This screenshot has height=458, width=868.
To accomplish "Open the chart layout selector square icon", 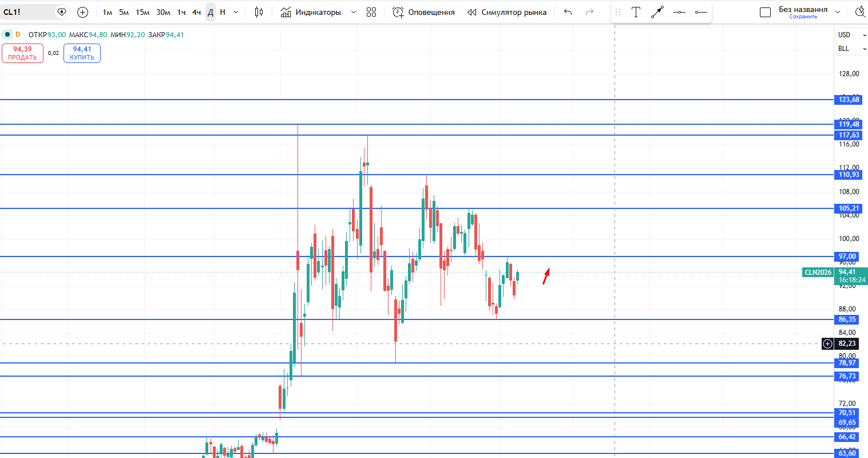I will pyautogui.click(x=765, y=12).
